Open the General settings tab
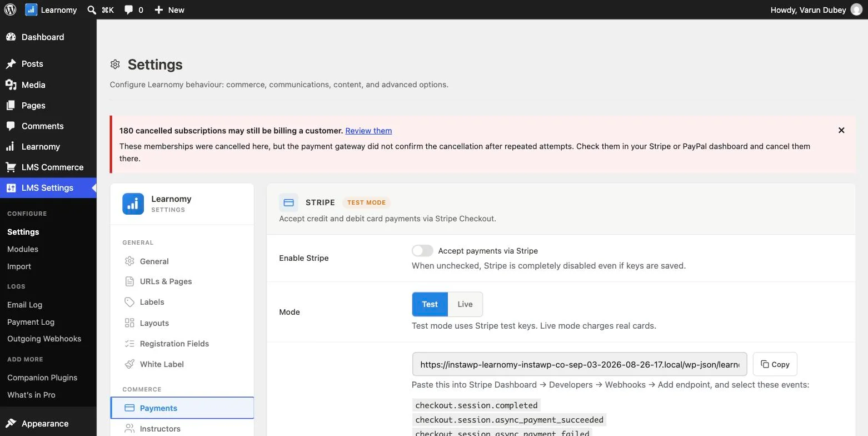868x436 pixels. click(x=182, y=261)
